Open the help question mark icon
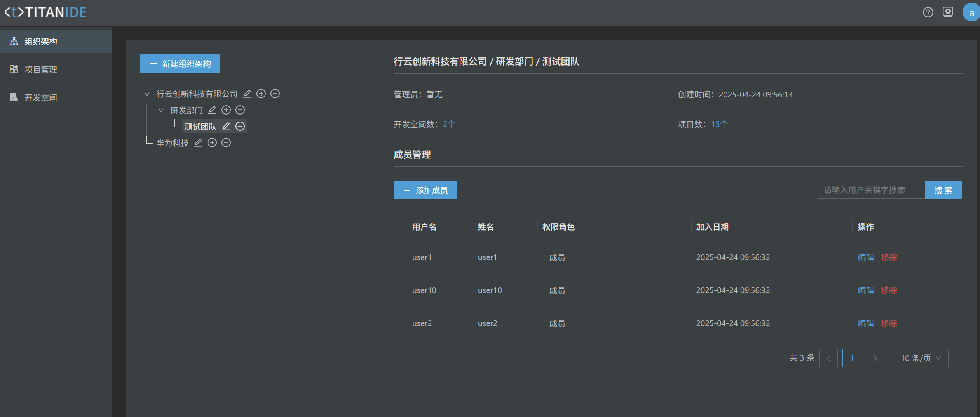Viewport: 980px width, 417px height. click(928, 12)
